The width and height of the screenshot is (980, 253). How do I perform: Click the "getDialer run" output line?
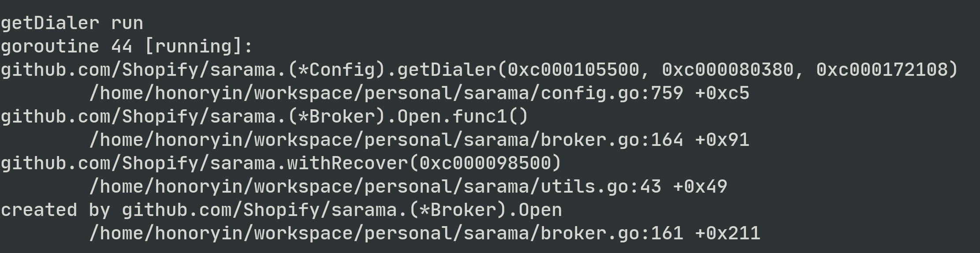pos(72,23)
